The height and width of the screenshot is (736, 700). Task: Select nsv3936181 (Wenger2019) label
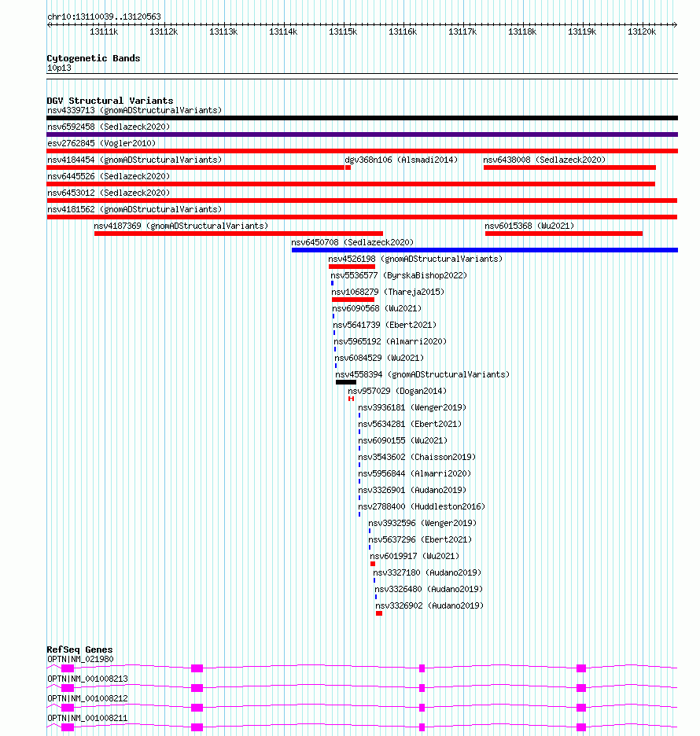(412, 407)
